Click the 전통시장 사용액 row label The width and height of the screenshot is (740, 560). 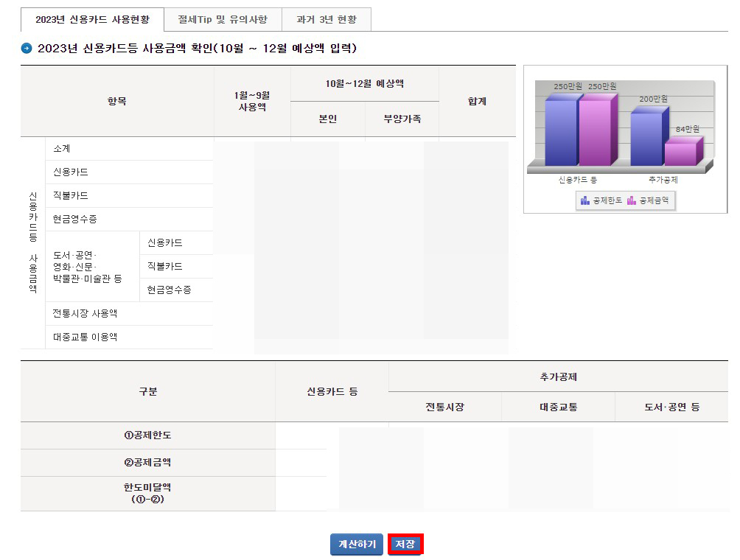coord(85,314)
